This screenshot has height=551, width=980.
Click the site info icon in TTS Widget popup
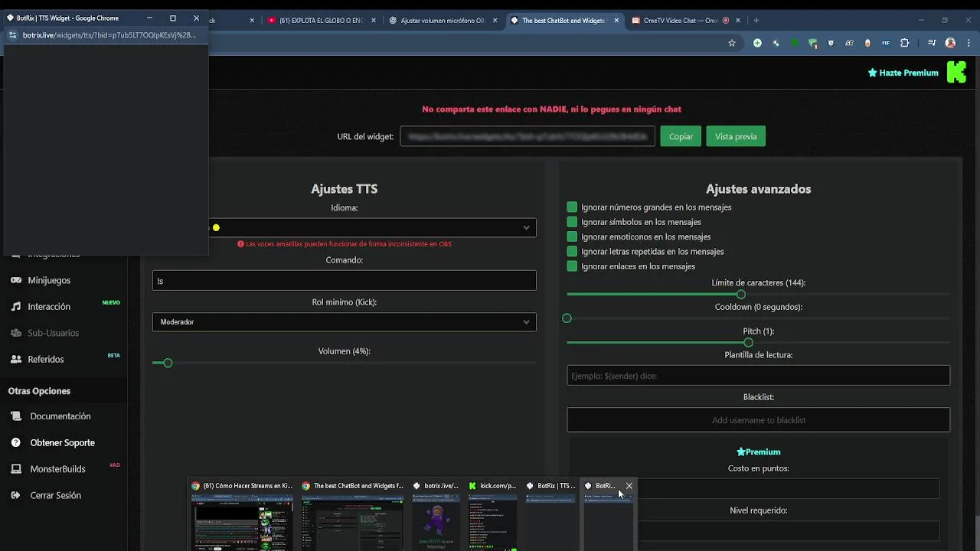click(x=12, y=35)
